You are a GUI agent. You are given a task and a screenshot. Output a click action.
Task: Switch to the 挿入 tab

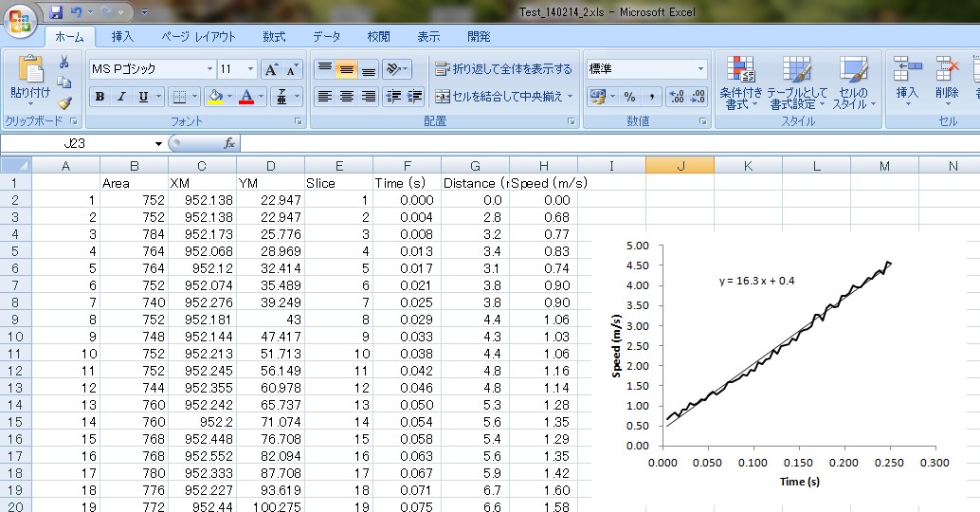pyautogui.click(x=122, y=37)
